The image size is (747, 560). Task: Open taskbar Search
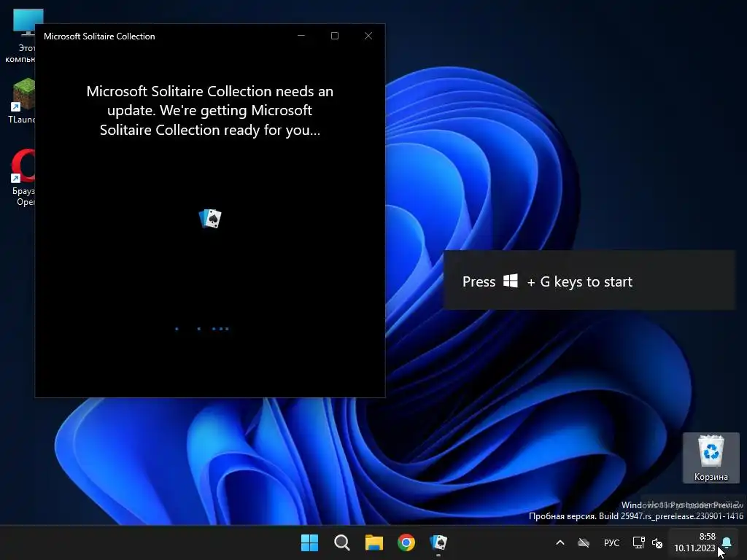click(341, 542)
